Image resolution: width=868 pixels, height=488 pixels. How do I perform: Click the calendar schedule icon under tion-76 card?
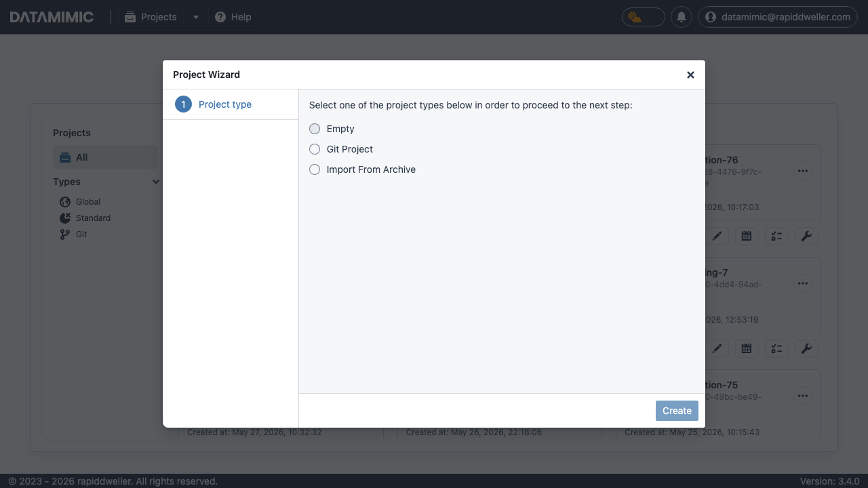click(747, 236)
